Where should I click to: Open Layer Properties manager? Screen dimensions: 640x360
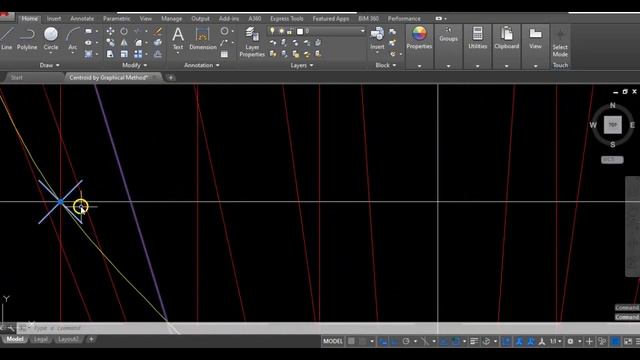(252, 42)
